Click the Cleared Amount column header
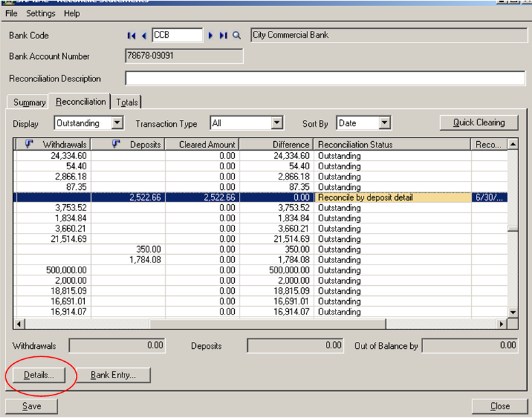Screen dimensions: 532x418 pyautogui.click(x=202, y=145)
